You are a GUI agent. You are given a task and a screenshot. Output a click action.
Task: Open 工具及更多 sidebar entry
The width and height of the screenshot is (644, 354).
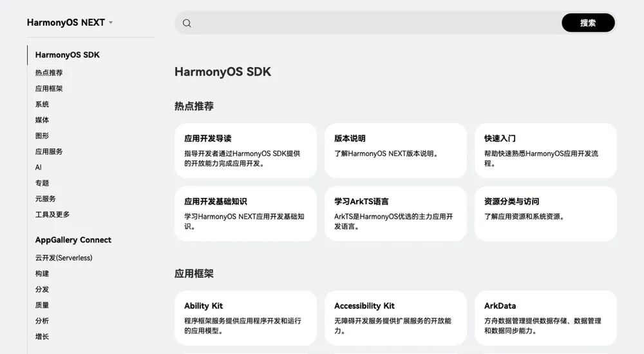[x=52, y=215]
